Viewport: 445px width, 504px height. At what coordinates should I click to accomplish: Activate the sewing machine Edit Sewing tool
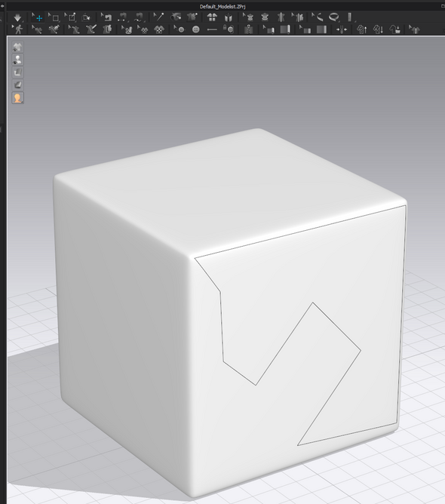tap(108, 17)
